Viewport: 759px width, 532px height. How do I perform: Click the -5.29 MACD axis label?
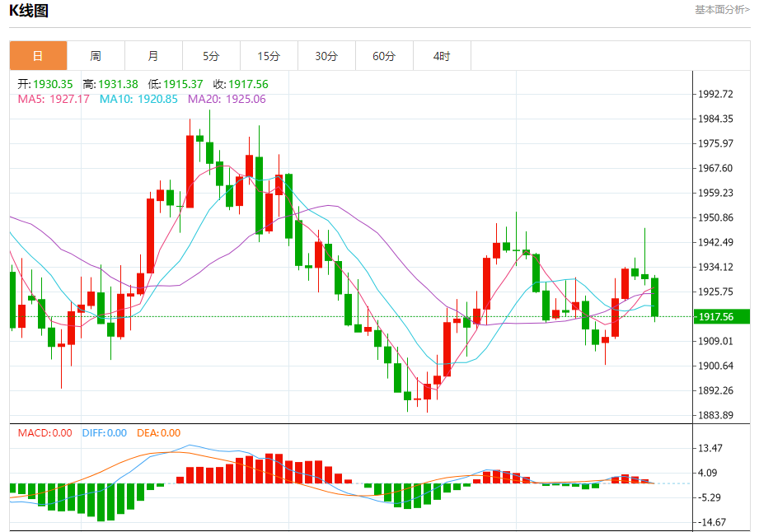709,497
